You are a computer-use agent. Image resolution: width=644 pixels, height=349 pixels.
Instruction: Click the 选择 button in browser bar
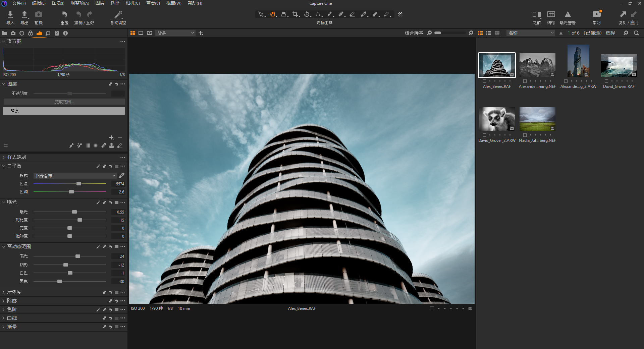610,33
